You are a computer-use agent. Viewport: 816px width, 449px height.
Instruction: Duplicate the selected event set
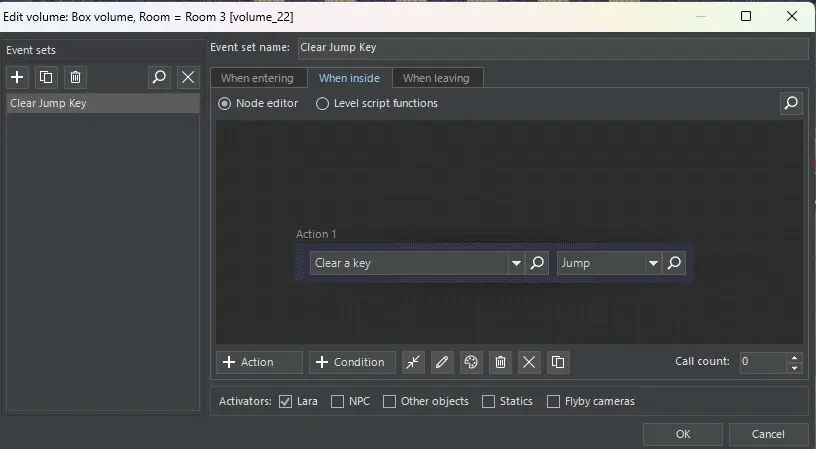pos(46,77)
